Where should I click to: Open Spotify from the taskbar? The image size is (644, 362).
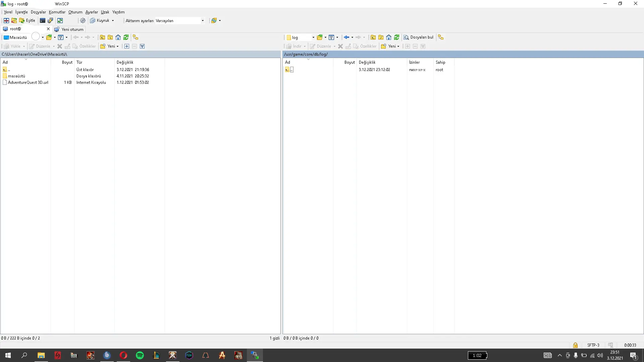(140, 355)
